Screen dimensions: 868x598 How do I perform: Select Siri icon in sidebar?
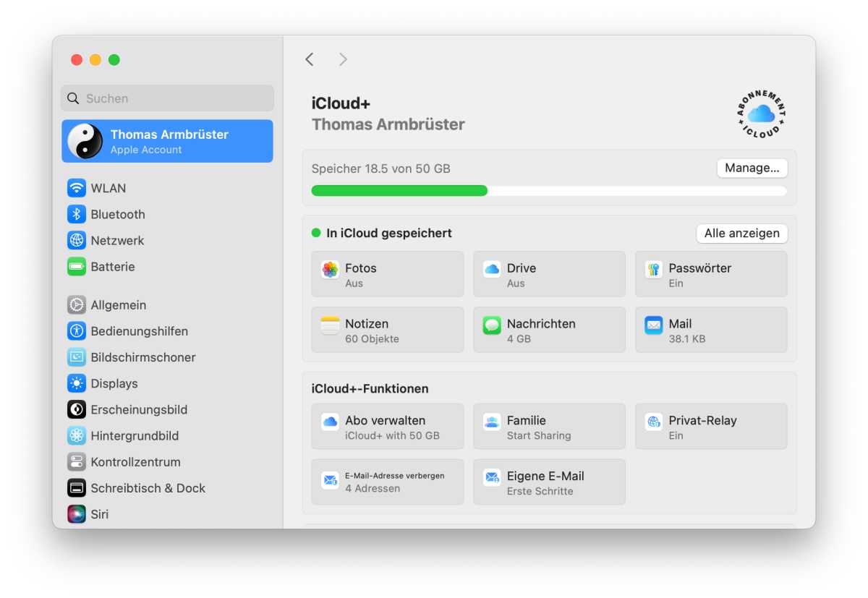point(77,514)
